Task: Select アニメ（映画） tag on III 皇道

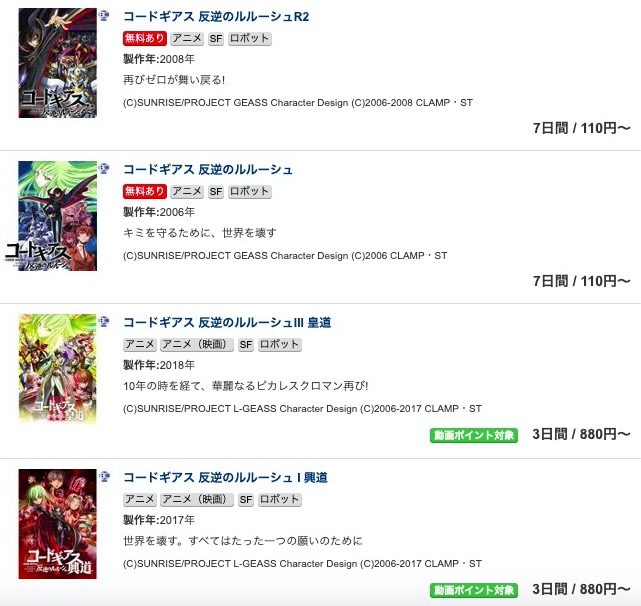Action: coord(197,345)
